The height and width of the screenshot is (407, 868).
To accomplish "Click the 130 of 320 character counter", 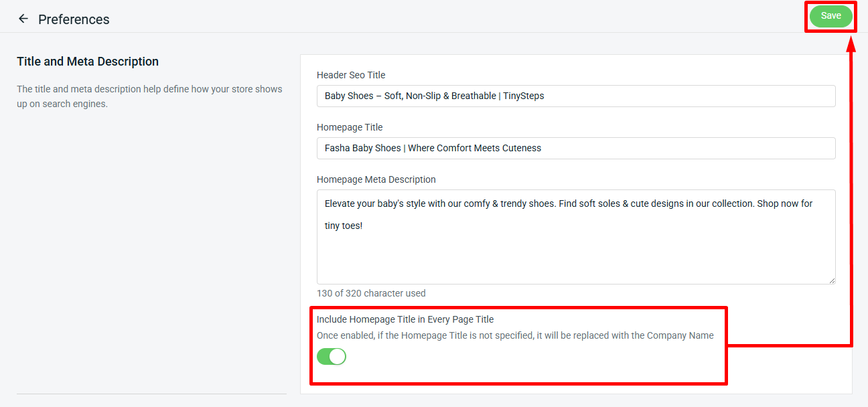I will [x=371, y=293].
